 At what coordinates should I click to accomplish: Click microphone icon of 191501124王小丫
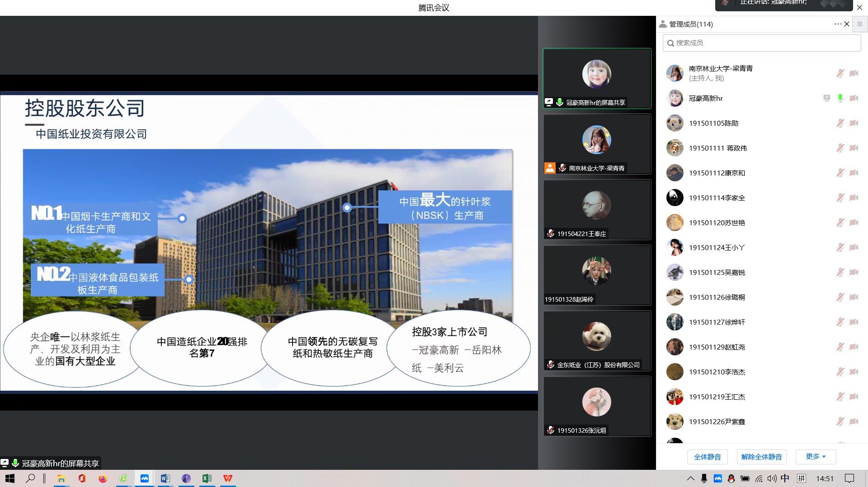[x=840, y=247]
